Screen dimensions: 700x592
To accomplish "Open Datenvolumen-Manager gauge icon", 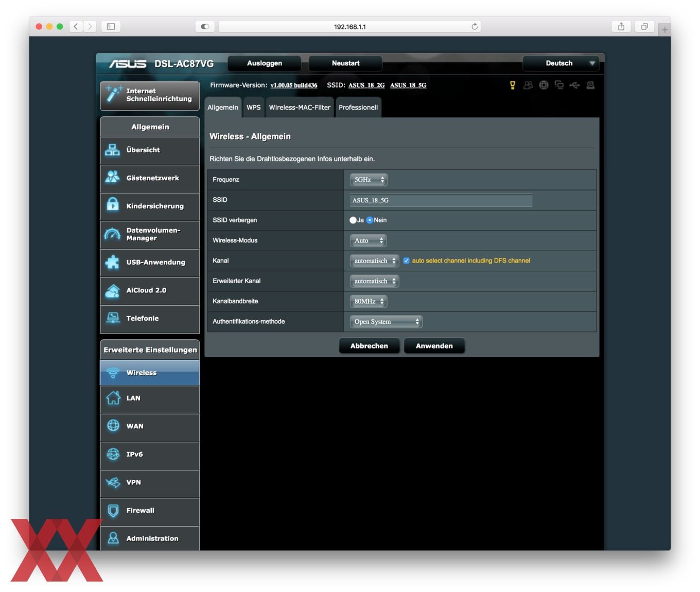I will (x=113, y=234).
